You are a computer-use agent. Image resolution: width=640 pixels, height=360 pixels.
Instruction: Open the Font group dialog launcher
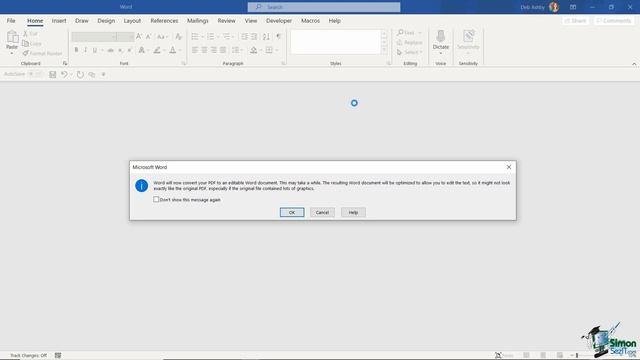184,63
